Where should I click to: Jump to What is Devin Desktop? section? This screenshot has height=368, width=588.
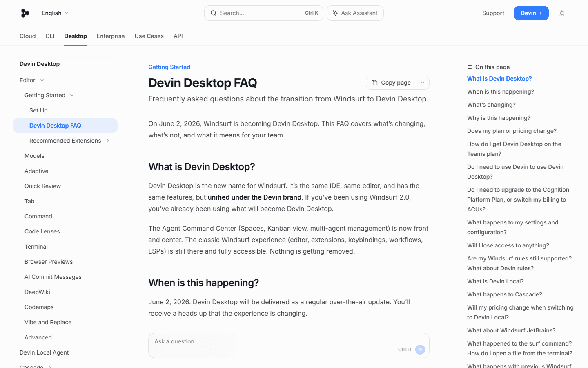pyautogui.click(x=499, y=79)
